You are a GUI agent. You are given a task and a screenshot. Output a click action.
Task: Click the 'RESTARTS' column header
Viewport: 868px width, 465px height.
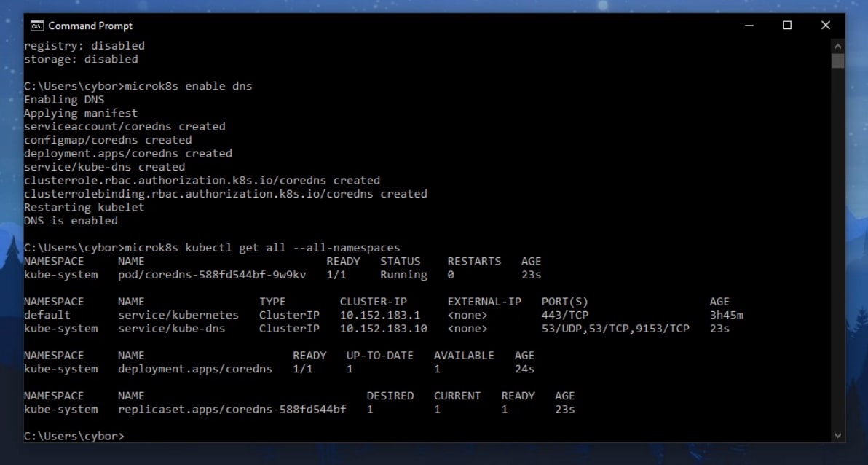[x=474, y=261]
